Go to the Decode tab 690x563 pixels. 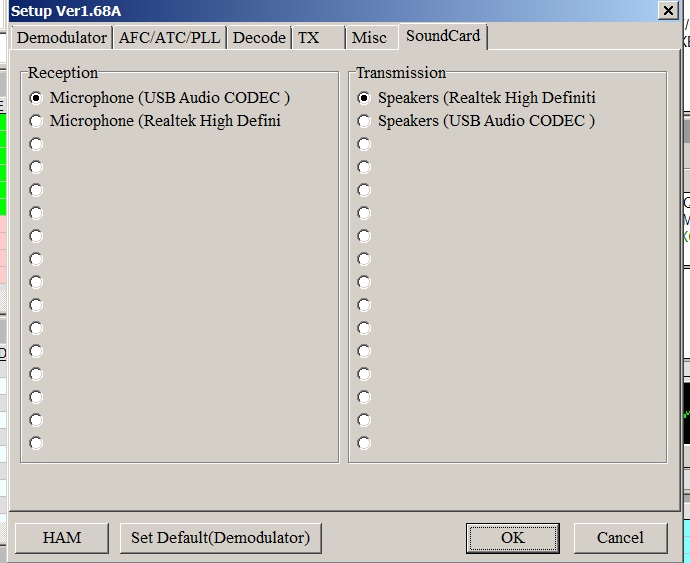[259, 37]
